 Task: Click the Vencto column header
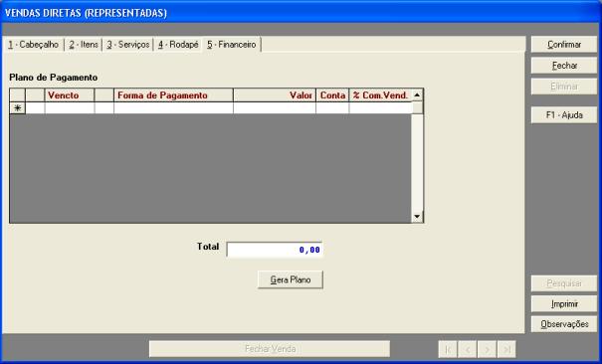pyautogui.click(x=70, y=95)
